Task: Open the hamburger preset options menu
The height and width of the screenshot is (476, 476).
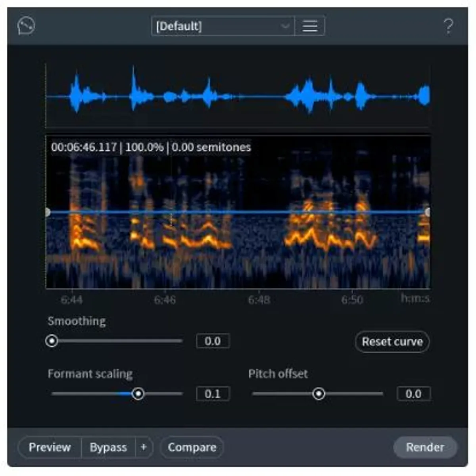Action: click(x=311, y=26)
